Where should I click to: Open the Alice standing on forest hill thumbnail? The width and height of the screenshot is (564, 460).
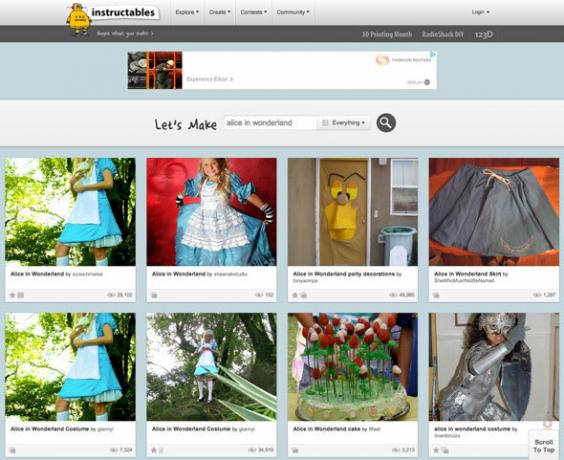tap(212, 367)
